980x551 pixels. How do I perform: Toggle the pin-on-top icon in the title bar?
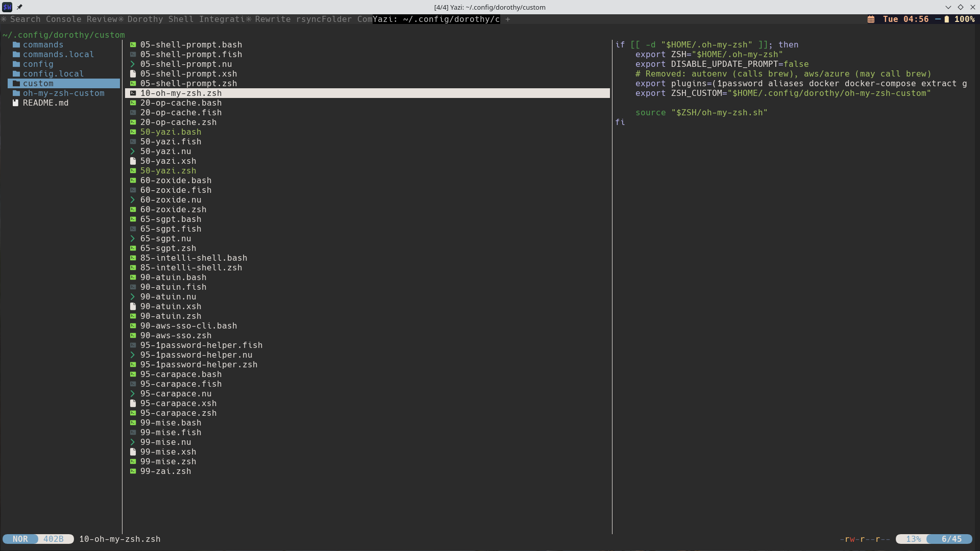pyautogui.click(x=20, y=7)
